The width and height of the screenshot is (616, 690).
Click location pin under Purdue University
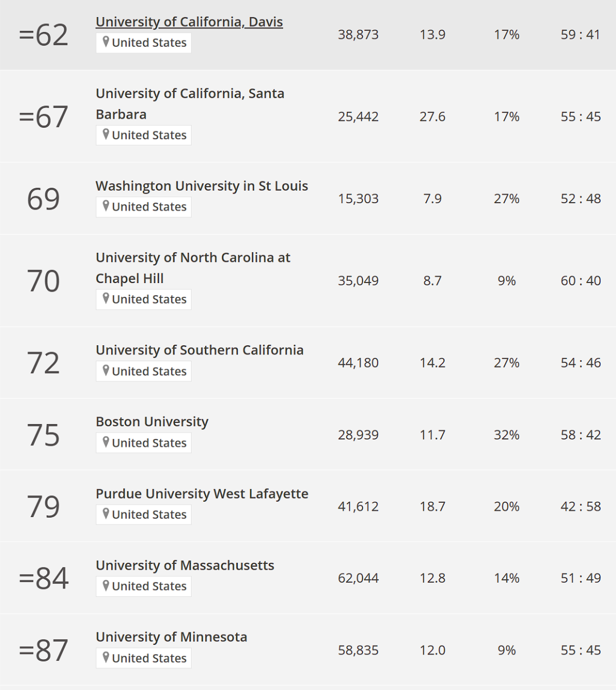click(106, 514)
